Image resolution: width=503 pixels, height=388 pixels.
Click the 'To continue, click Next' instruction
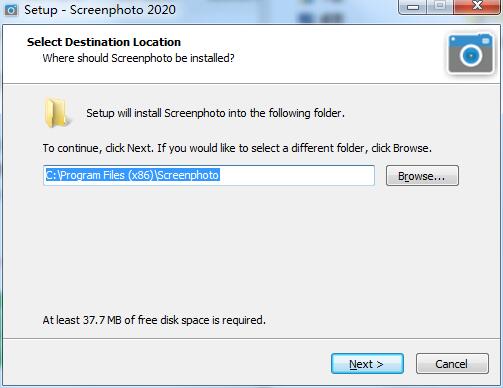pyautogui.click(x=237, y=148)
